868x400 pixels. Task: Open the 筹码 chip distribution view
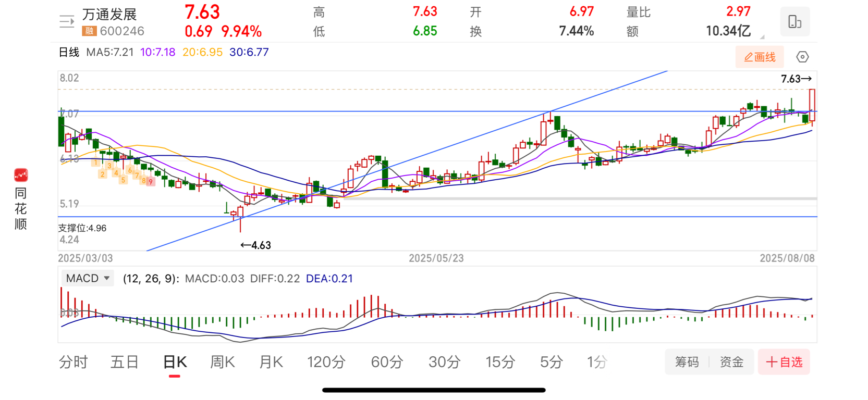point(687,362)
